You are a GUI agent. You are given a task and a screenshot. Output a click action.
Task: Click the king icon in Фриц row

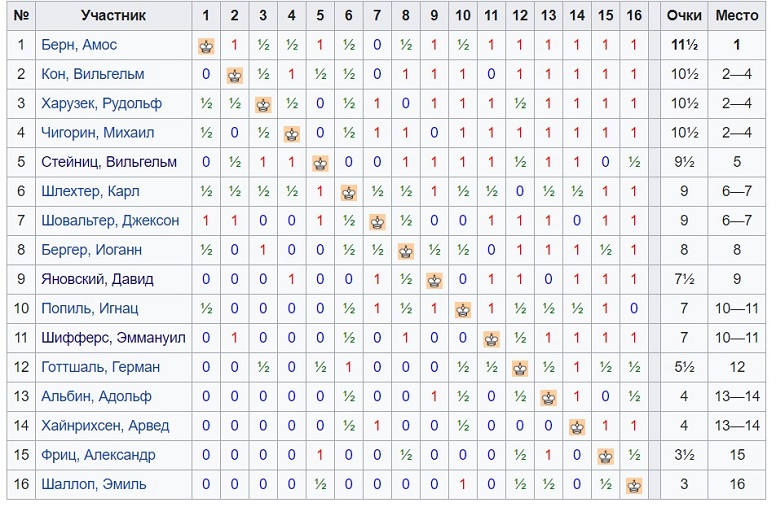click(x=605, y=456)
